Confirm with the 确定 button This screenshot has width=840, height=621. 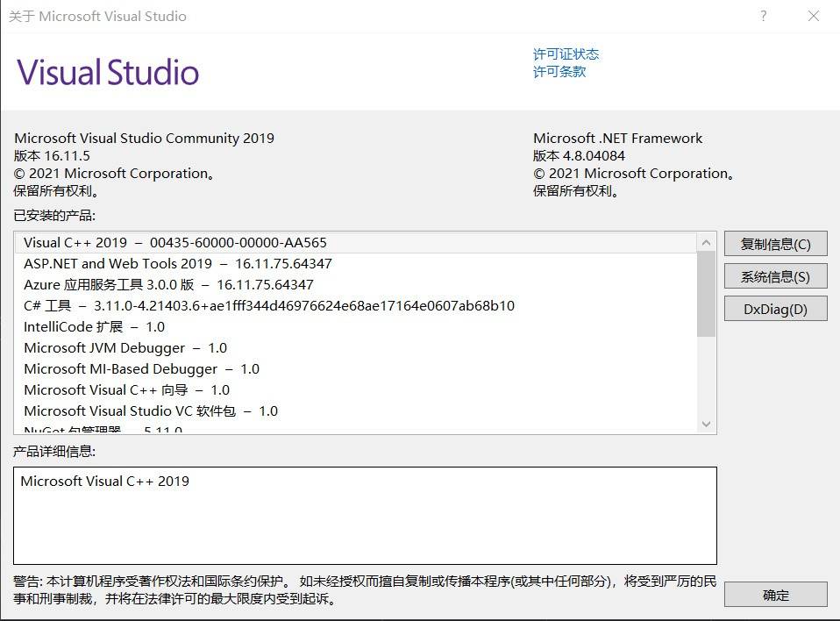click(775, 595)
